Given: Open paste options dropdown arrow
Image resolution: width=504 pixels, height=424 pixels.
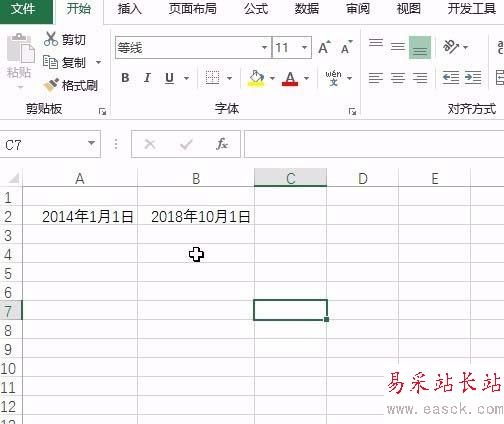Looking at the screenshot, I should coord(20,88).
